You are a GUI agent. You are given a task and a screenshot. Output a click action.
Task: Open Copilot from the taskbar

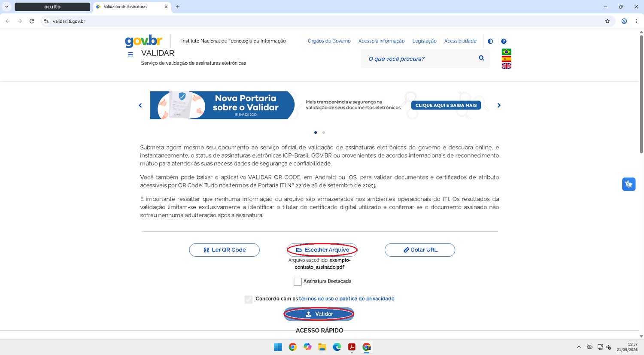307,347
